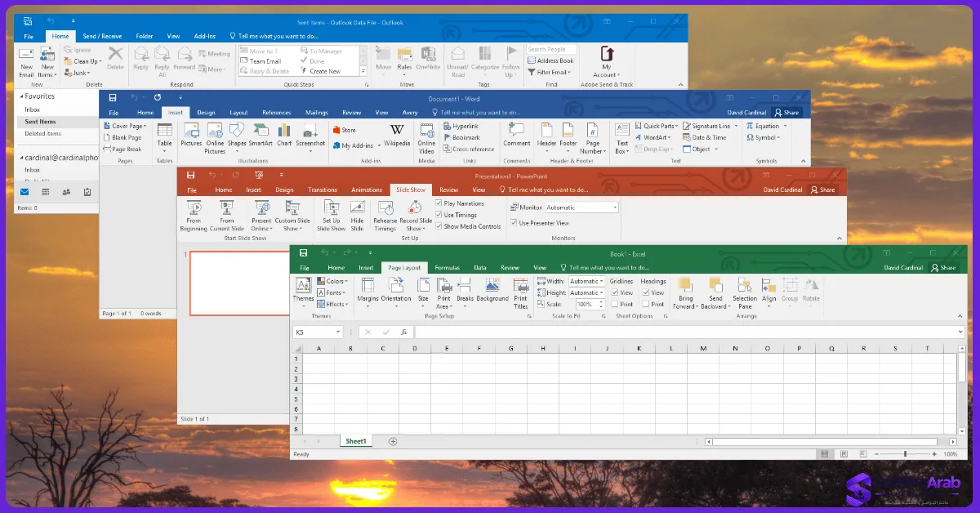Click into the Excel formula bar
Screen dimensions: 980x513
(689, 332)
